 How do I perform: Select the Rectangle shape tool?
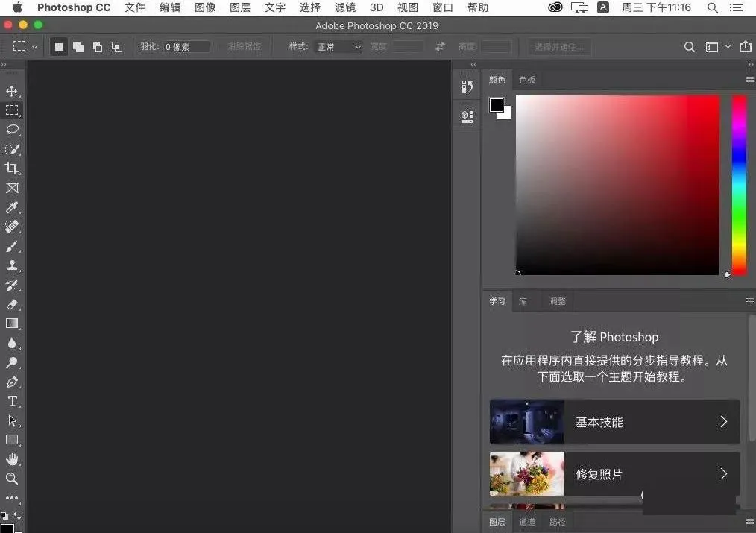pos(12,440)
